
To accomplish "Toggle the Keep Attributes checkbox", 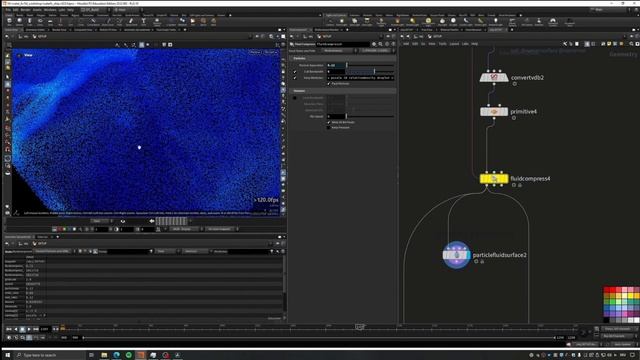I will click(x=295, y=78).
